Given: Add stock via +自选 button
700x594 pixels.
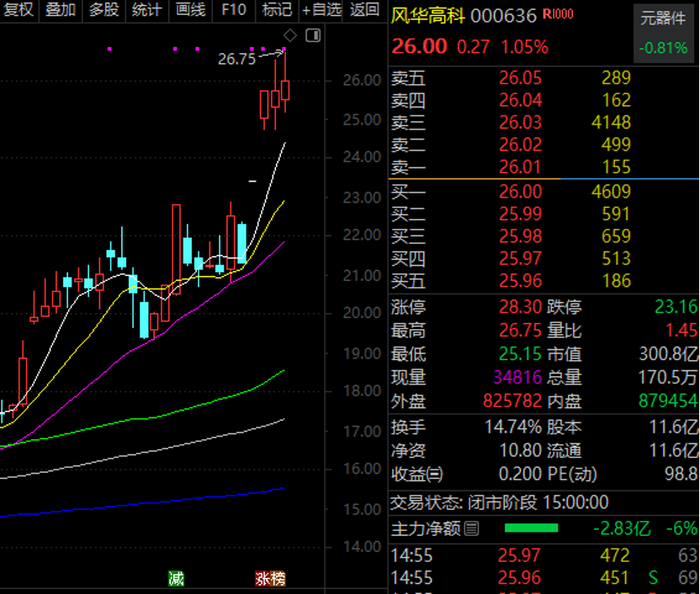Looking at the screenshot, I should pos(321,10).
